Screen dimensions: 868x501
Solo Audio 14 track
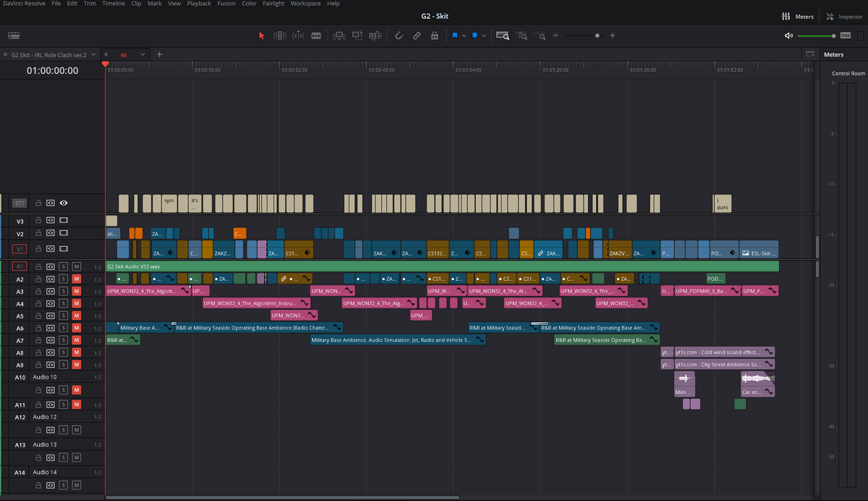tap(64, 485)
